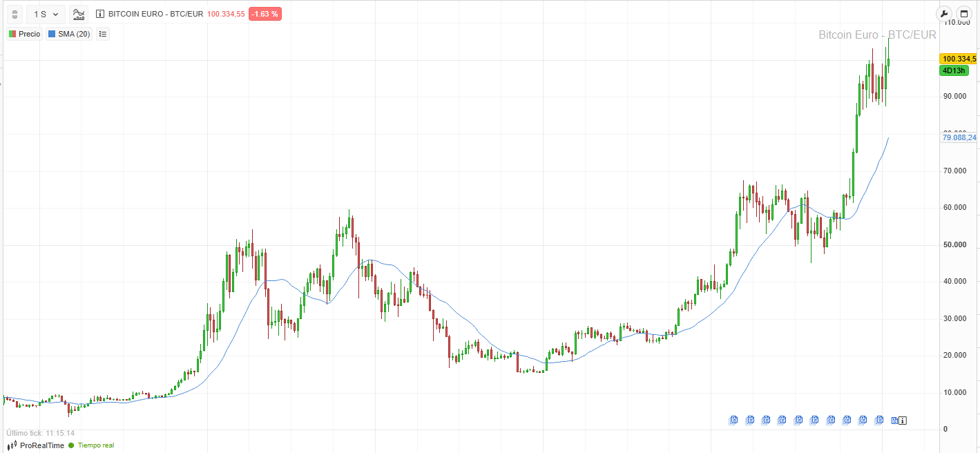Open the indicators and chart style button
The height and width of the screenshot is (453, 980).
pyautogui.click(x=79, y=14)
